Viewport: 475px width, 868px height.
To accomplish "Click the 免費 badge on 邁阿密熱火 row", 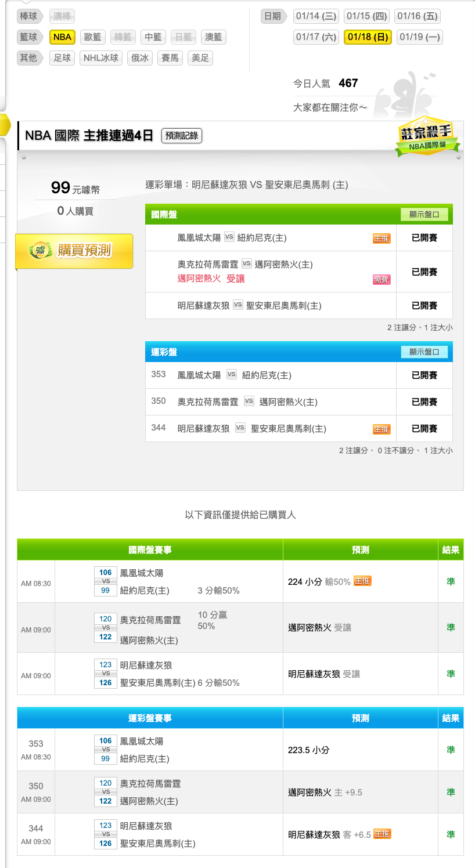I will coord(382,280).
